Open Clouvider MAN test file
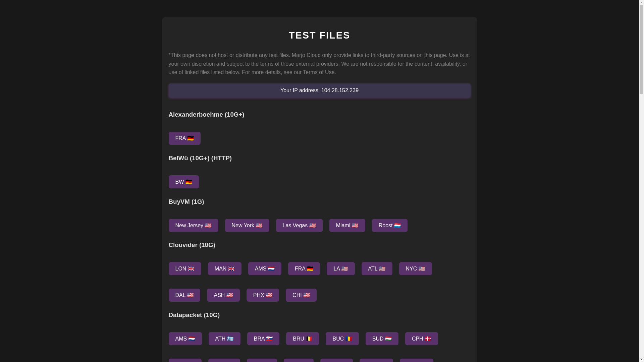The image size is (644, 362). tap(224, 268)
